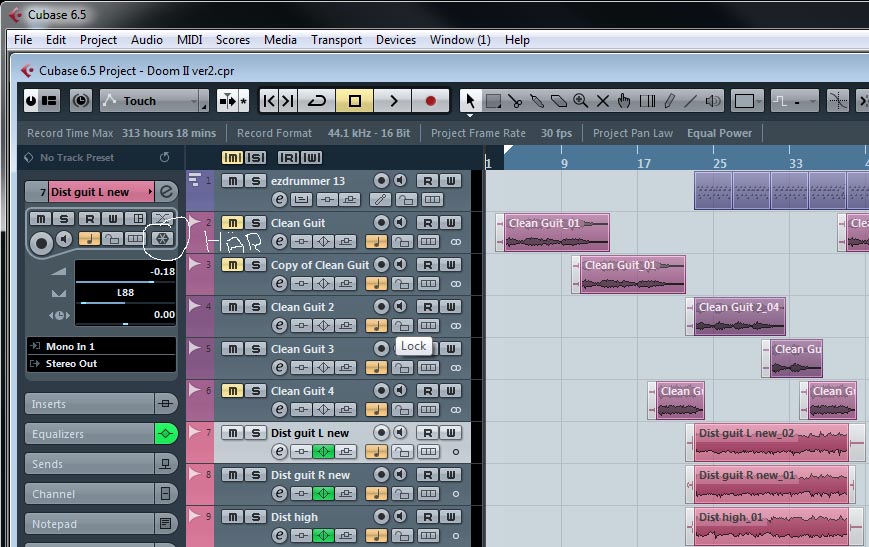
Task: Open the Project menu
Action: tap(98, 40)
